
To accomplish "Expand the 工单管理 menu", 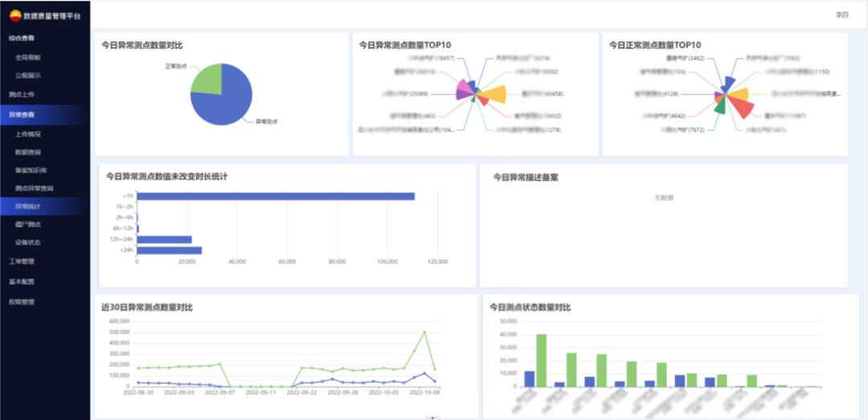I will (x=22, y=261).
